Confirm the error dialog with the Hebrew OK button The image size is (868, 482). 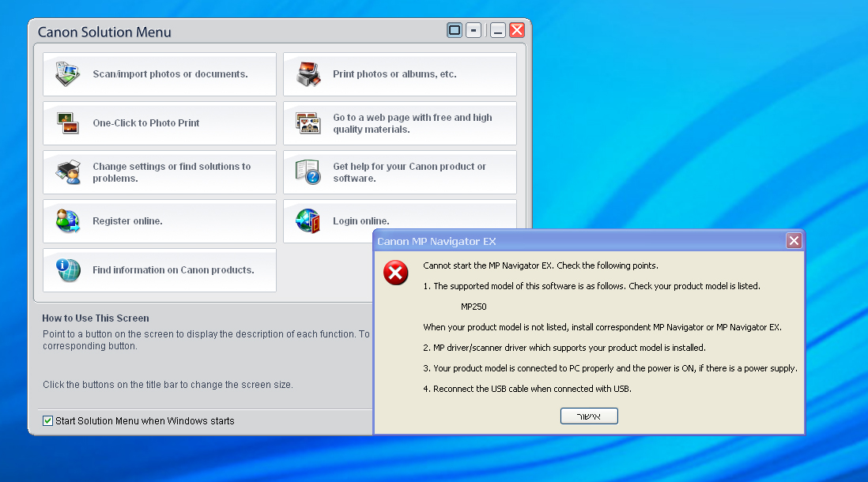click(x=589, y=416)
